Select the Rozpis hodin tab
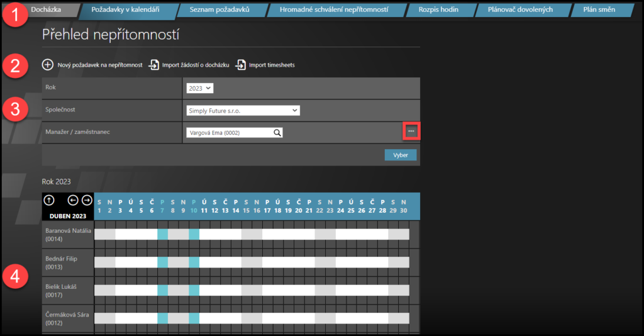Image resolution: width=644 pixels, height=336 pixels. point(438,10)
